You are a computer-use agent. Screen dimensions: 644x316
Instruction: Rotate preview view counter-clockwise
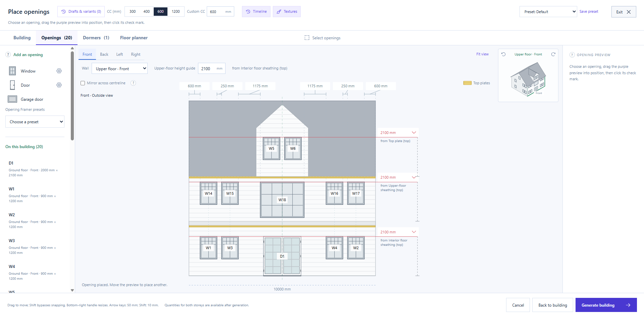(503, 54)
